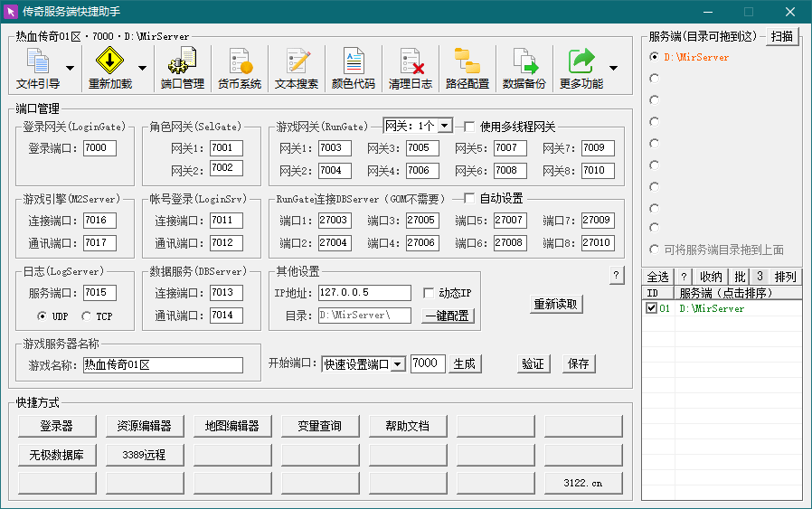Click the 清理日志 clear logs icon
Viewport: 812px width, 509px height.
click(x=411, y=69)
